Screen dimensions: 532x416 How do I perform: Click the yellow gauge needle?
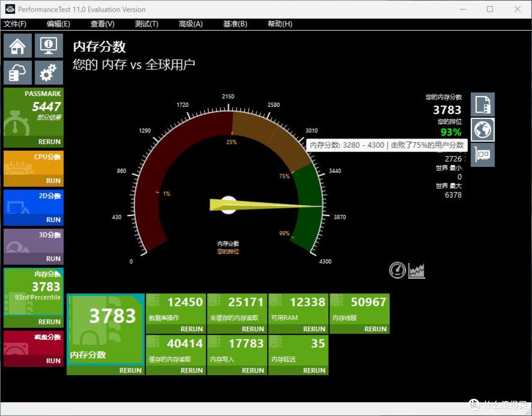click(266, 205)
